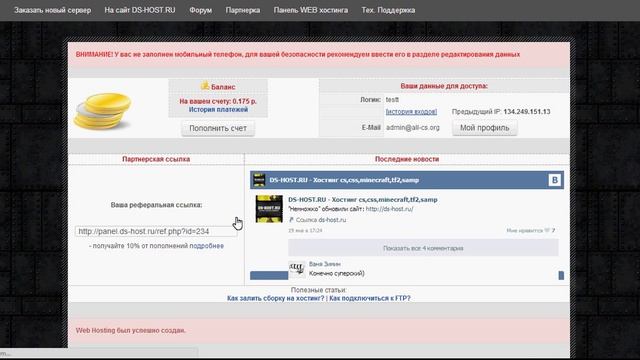Image resolution: width=640 pixels, height=360 pixels.
Task: Click the red phone warning message
Action: point(298,54)
